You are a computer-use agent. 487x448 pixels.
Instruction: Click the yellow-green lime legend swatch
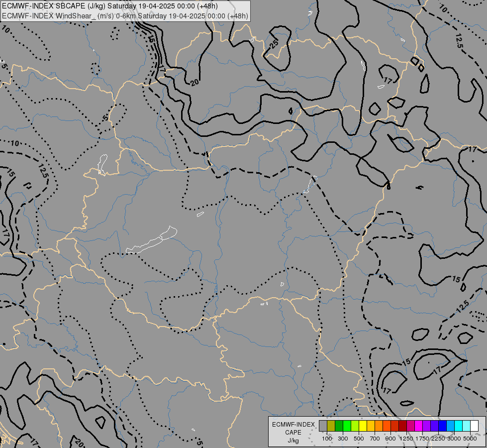(x=355, y=426)
